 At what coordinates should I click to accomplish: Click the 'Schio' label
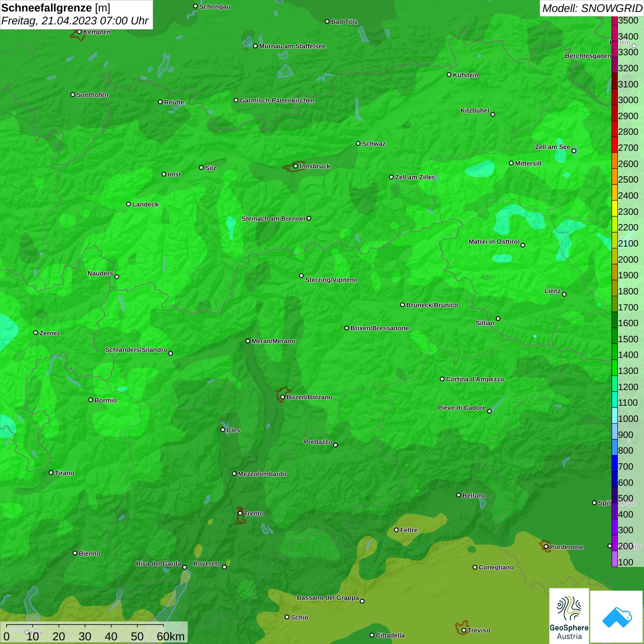point(299,617)
